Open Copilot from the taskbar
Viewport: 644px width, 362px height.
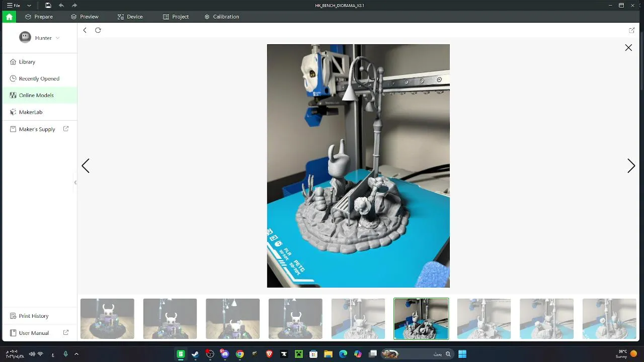[x=358, y=354]
